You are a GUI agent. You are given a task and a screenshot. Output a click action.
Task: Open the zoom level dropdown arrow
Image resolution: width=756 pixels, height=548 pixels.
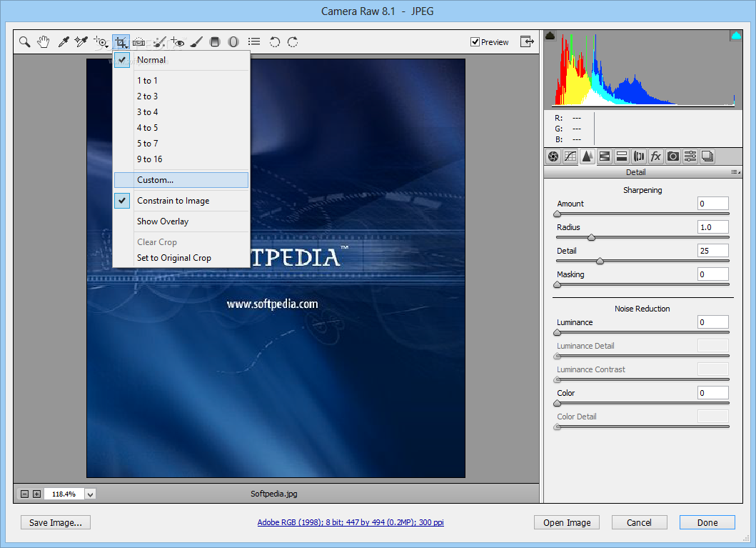click(x=90, y=494)
